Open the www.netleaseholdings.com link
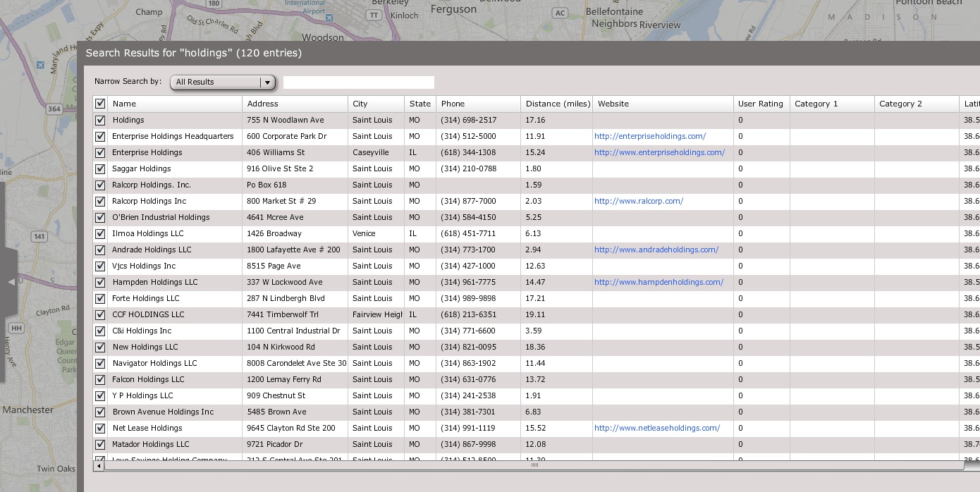The image size is (980, 492). pyautogui.click(x=657, y=429)
